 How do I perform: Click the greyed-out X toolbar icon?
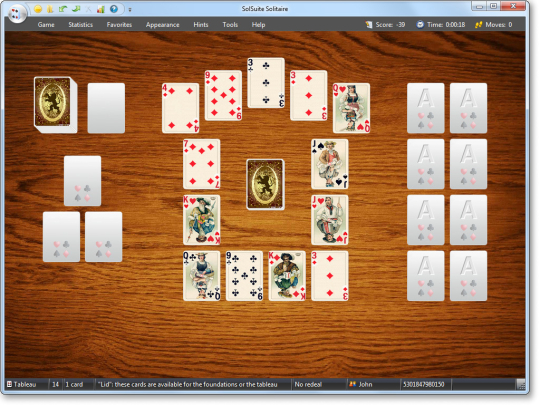point(89,9)
